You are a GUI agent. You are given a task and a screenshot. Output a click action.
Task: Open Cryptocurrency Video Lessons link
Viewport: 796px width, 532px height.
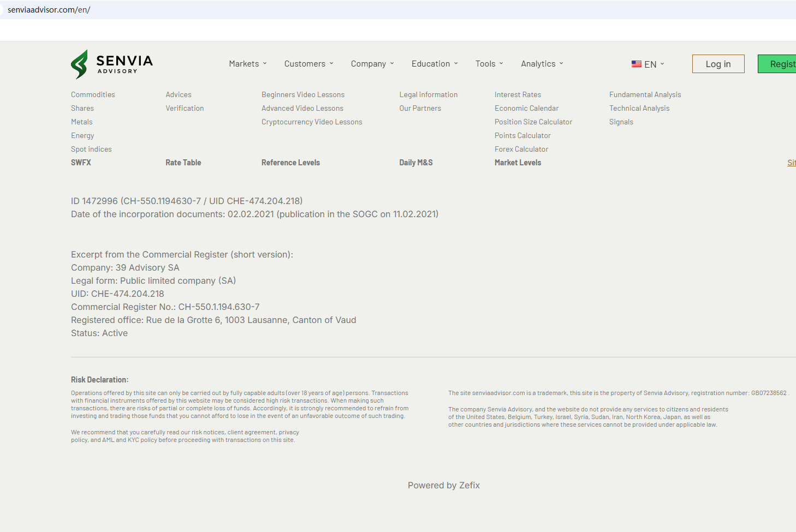tap(312, 122)
